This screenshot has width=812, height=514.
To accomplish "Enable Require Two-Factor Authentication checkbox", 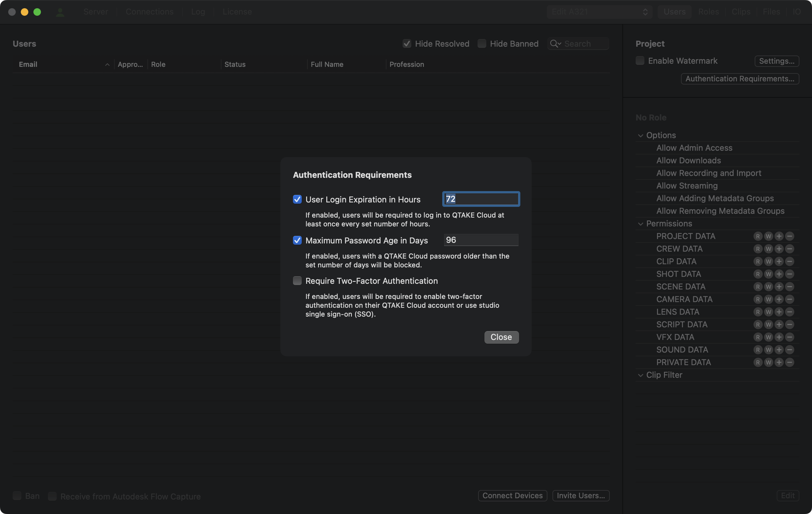I will pos(297,281).
